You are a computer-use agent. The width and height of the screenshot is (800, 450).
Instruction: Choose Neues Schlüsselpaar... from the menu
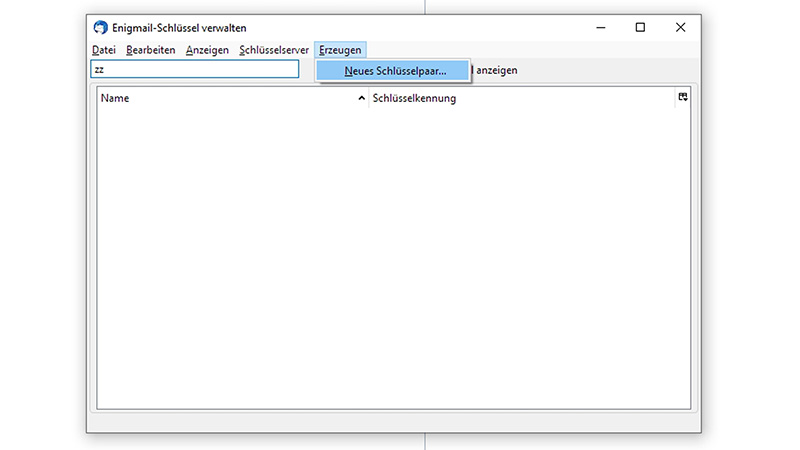[394, 71]
